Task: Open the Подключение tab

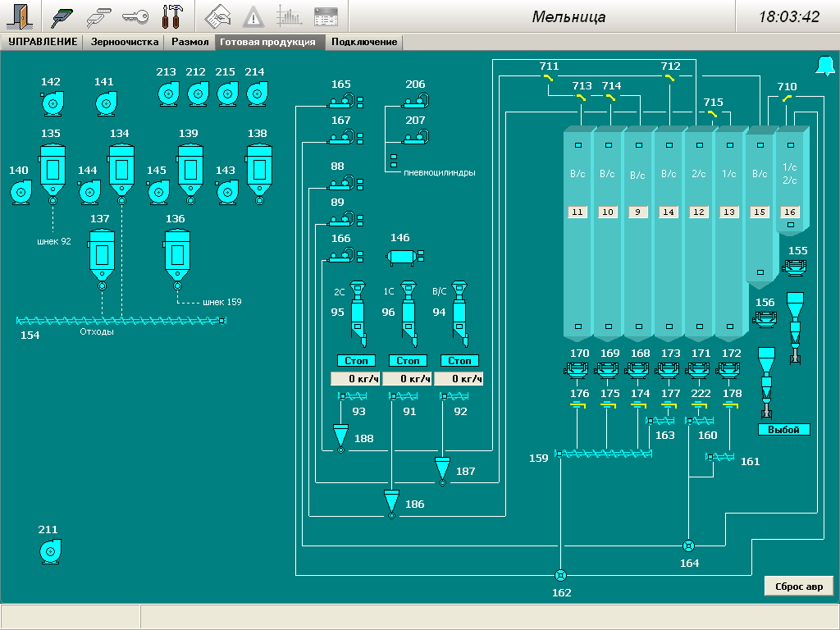Action: pyautogui.click(x=364, y=42)
